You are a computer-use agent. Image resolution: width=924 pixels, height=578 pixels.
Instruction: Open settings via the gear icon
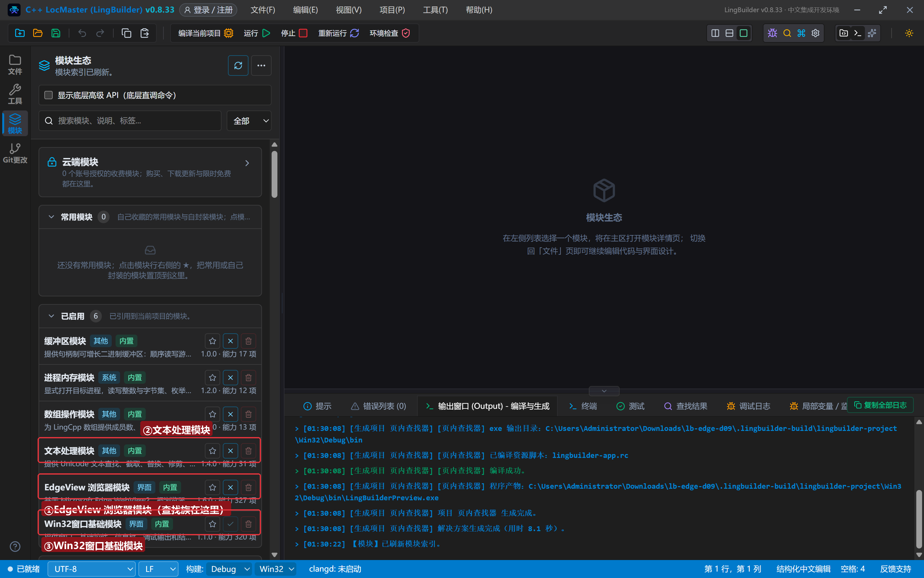click(x=815, y=33)
